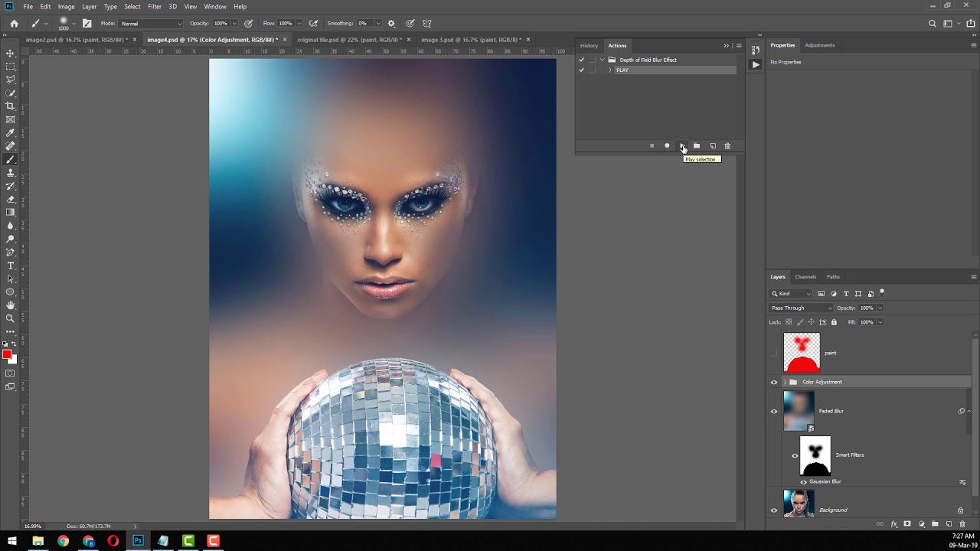This screenshot has height=551, width=980.
Task: Select the Eraser tool
Action: point(10,199)
